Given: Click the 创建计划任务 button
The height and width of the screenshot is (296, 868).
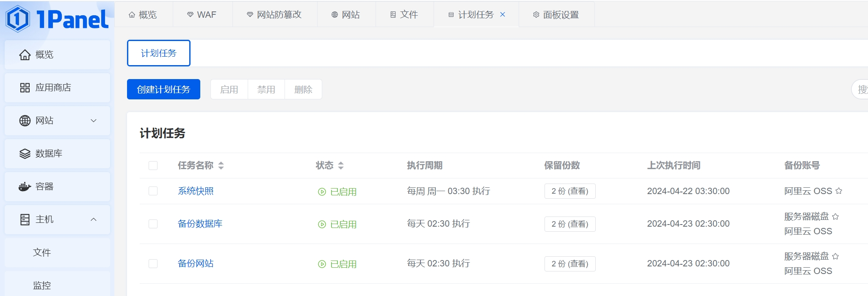Looking at the screenshot, I should coord(163,90).
